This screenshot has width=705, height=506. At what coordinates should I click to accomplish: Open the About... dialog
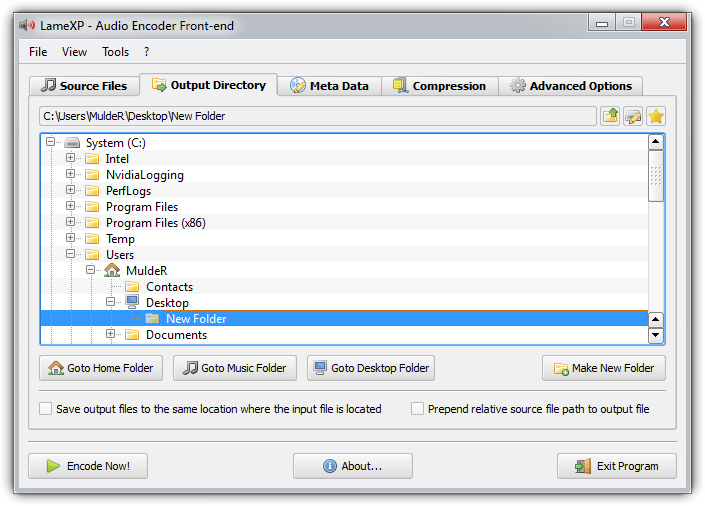[353, 466]
